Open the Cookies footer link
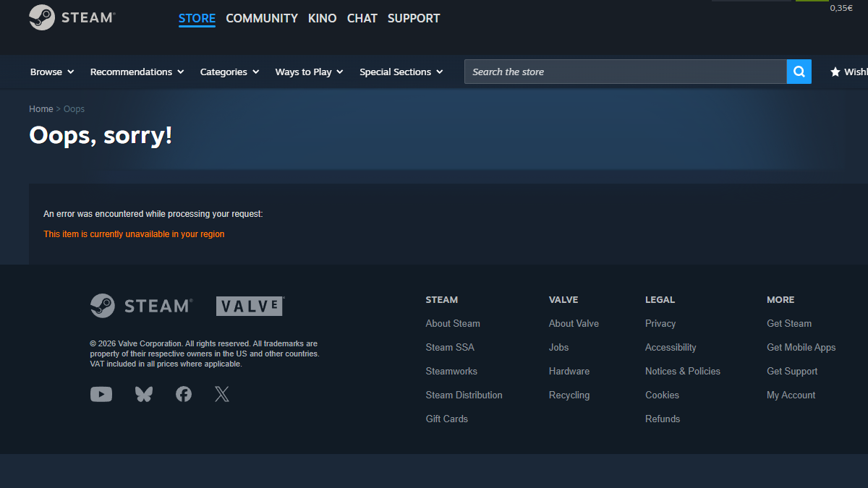868x488 pixels. point(662,395)
